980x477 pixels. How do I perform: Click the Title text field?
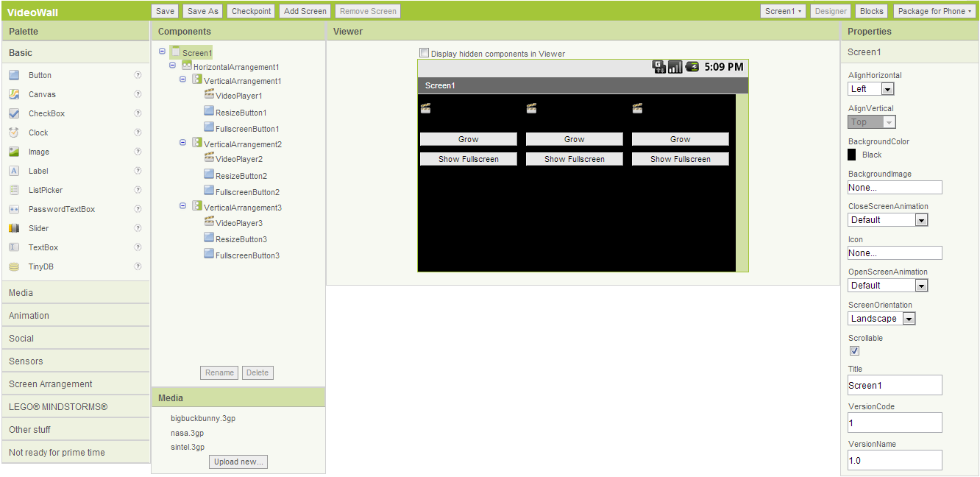tap(895, 385)
